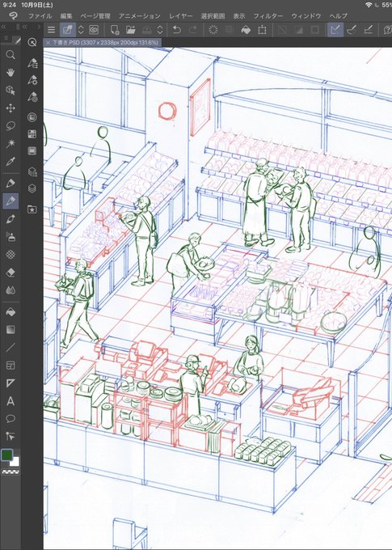Select the Correct Line tool
This screenshot has width=392, height=550.
pos(11,436)
